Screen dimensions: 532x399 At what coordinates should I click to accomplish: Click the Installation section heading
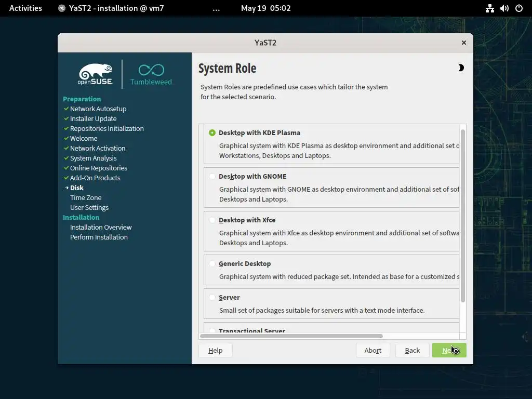(81, 218)
